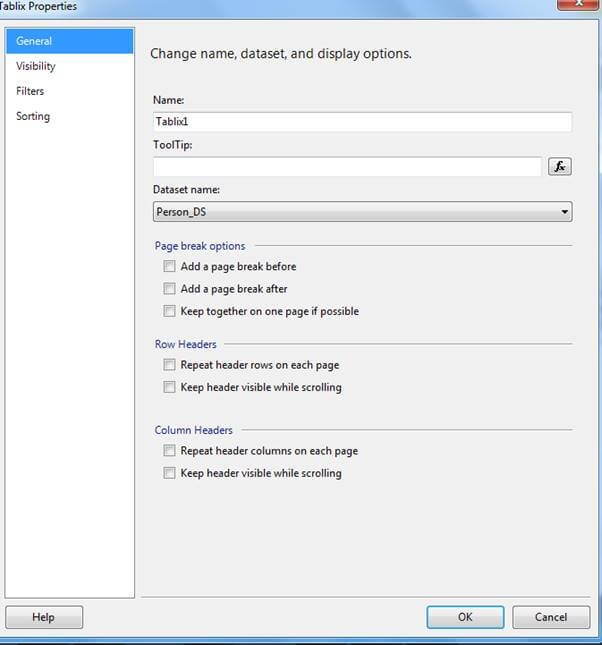The width and height of the screenshot is (602, 645).
Task: Click the 'Change name, dataset, and display options' heading
Action: click(x=281, y=54)
